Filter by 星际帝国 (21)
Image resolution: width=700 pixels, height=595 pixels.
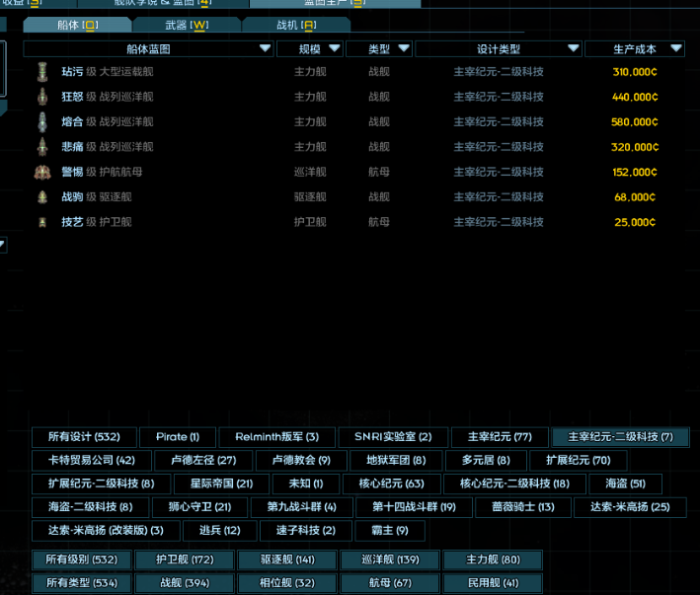(221, 483)
